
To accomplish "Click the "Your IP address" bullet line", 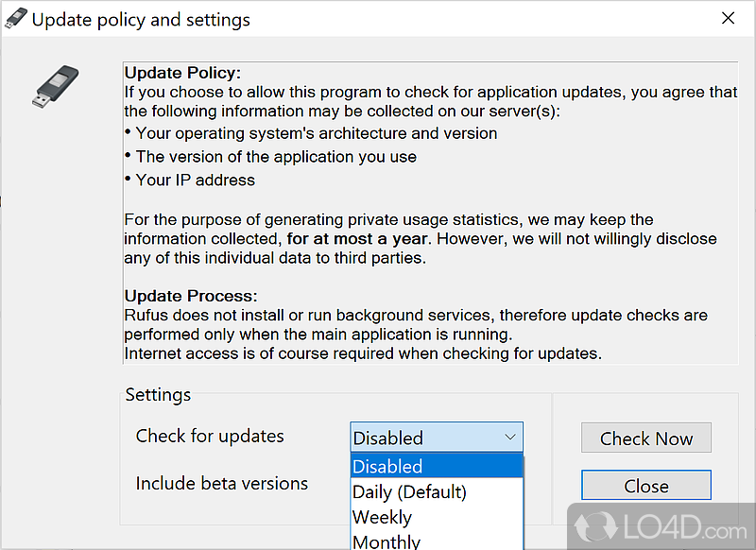I will (x=196, y=180).
